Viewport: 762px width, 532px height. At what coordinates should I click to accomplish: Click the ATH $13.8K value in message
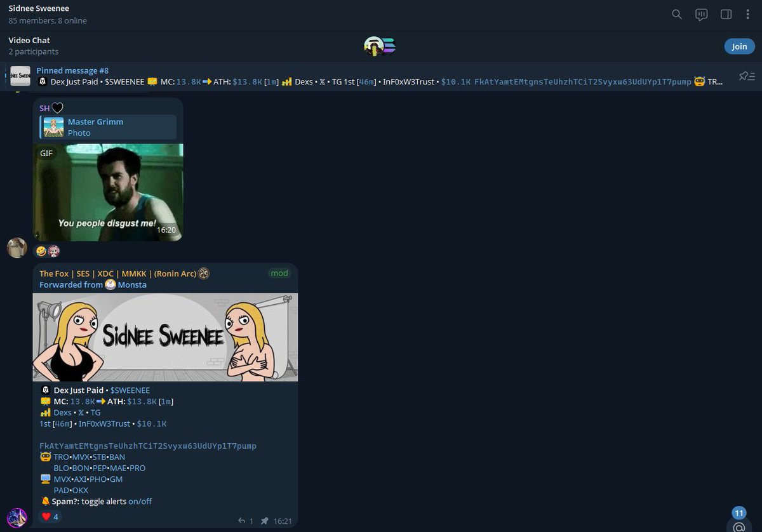(x=142, y=402)
